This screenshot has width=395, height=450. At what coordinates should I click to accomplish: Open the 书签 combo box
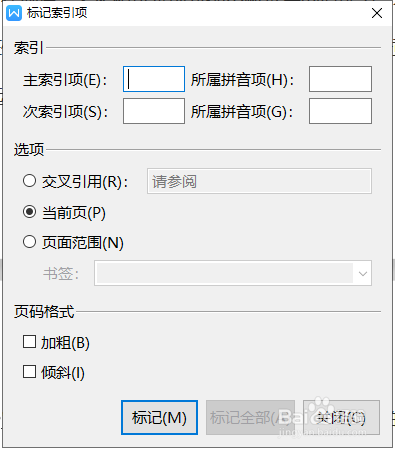click(233, 273)
